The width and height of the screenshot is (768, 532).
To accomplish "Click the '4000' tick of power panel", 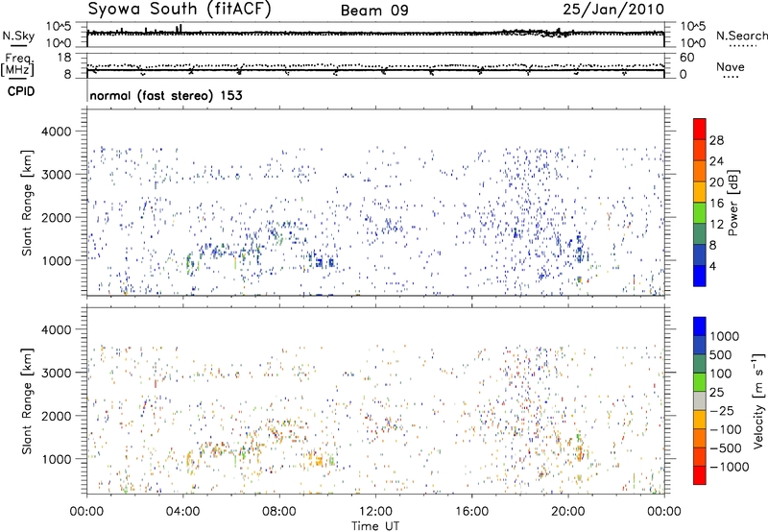I will point(57,132).
